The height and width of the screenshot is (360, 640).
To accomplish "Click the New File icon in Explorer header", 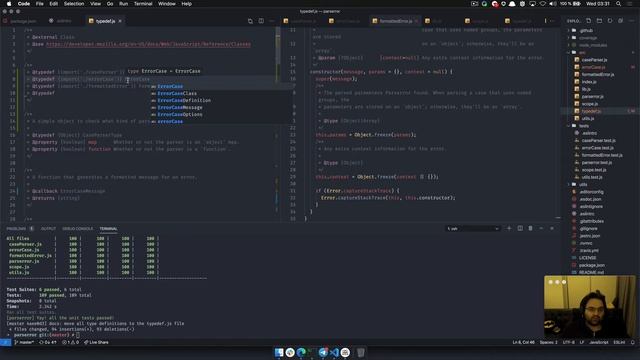I will click(589, 21).
